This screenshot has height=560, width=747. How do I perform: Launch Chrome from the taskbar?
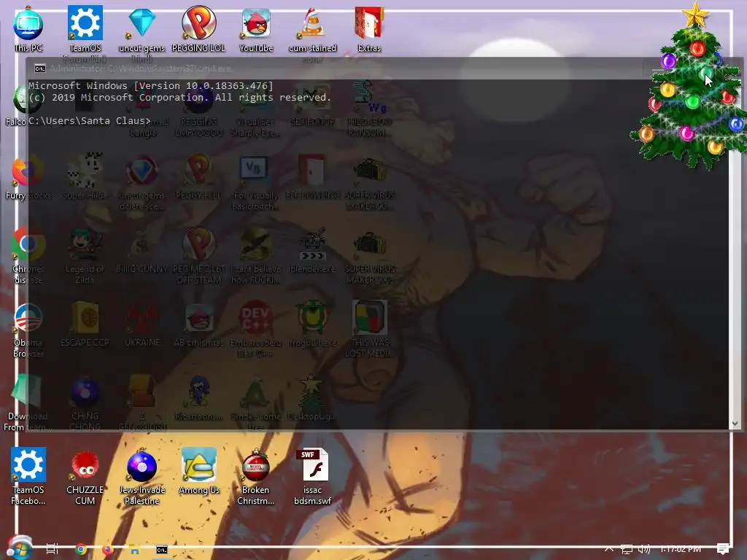81,550
